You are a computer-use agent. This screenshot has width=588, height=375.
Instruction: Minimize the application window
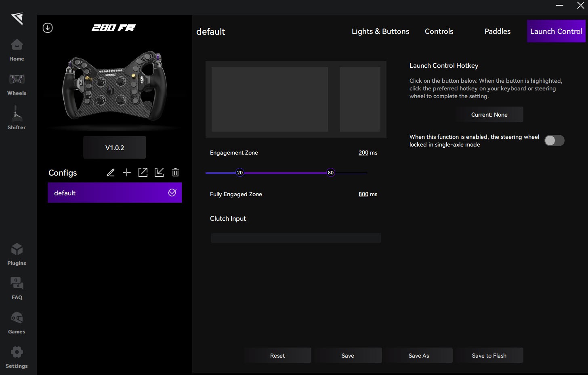point(560,6)
